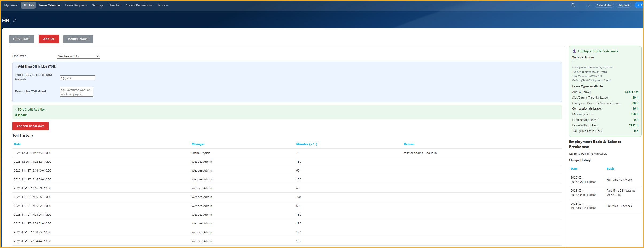Click the person icon beside Employee Profile & Accruals
This screenshot has width=644, height=248.
575,51
